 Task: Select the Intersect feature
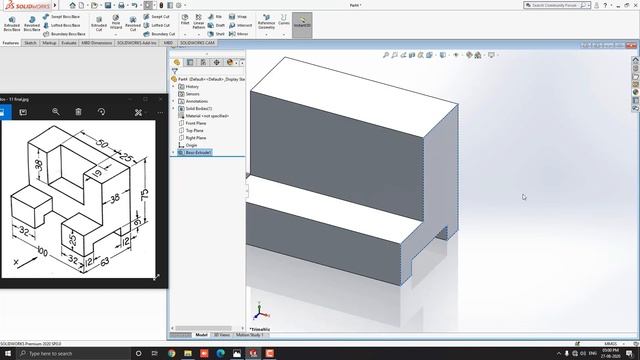240,25
